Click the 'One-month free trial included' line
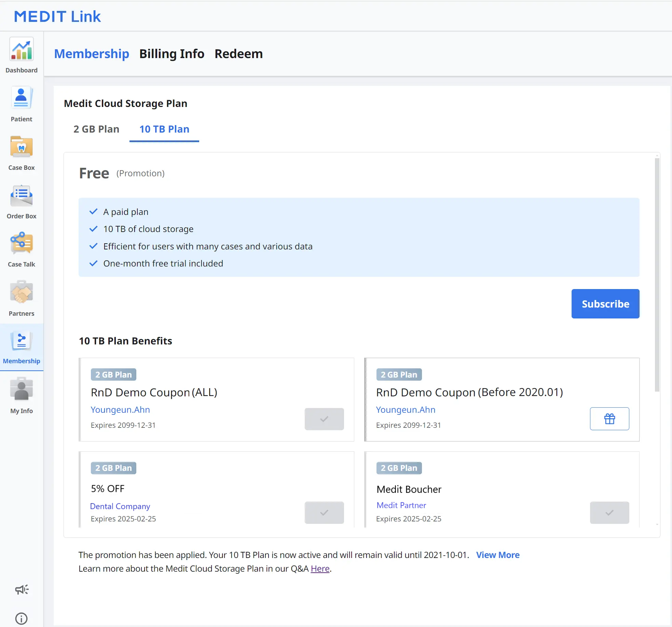Screen dimensions: 672x627 click(x=163, y=263)
